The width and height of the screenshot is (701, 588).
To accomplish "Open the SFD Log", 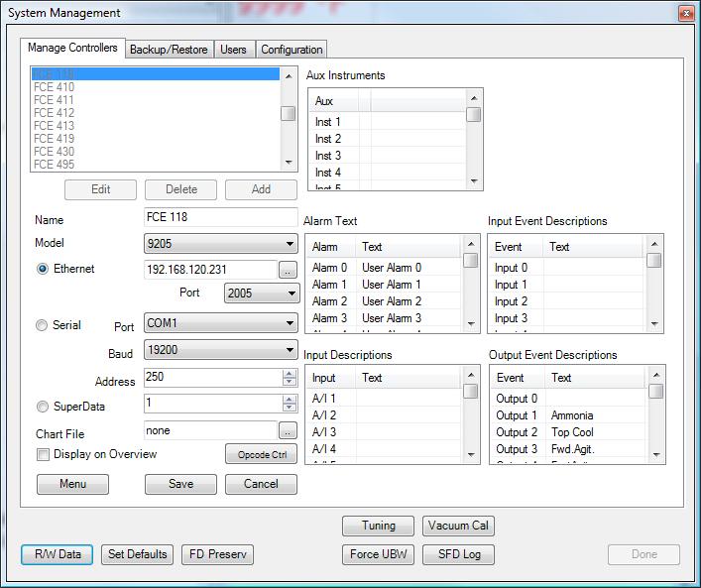I will pyautogui.click(x=458, y=554).
